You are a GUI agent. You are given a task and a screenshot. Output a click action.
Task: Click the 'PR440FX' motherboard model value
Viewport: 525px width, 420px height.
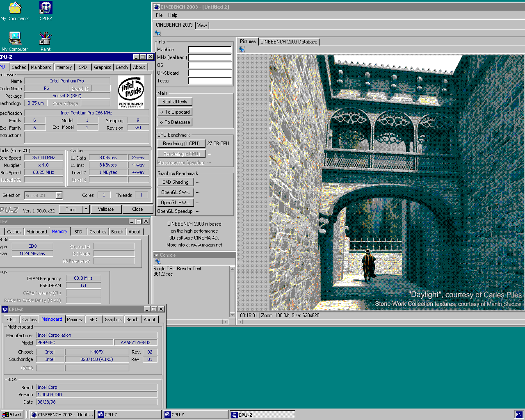(75, 342)
